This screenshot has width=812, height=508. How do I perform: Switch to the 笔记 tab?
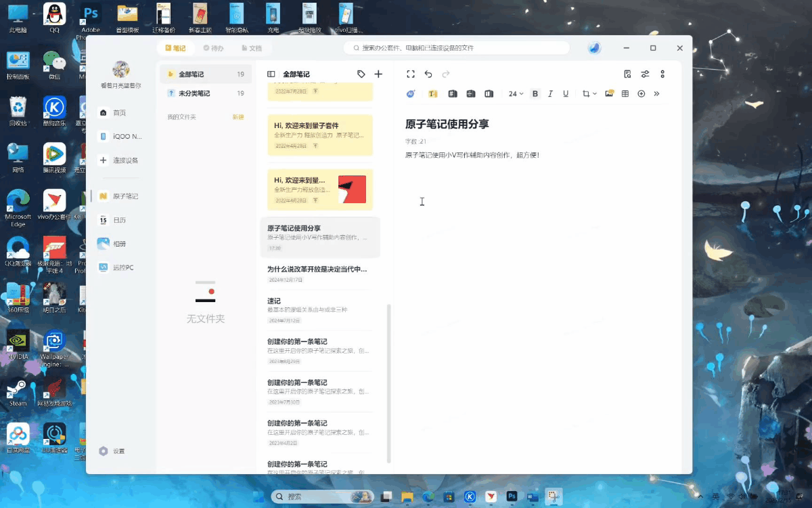[x=175, y=48]
